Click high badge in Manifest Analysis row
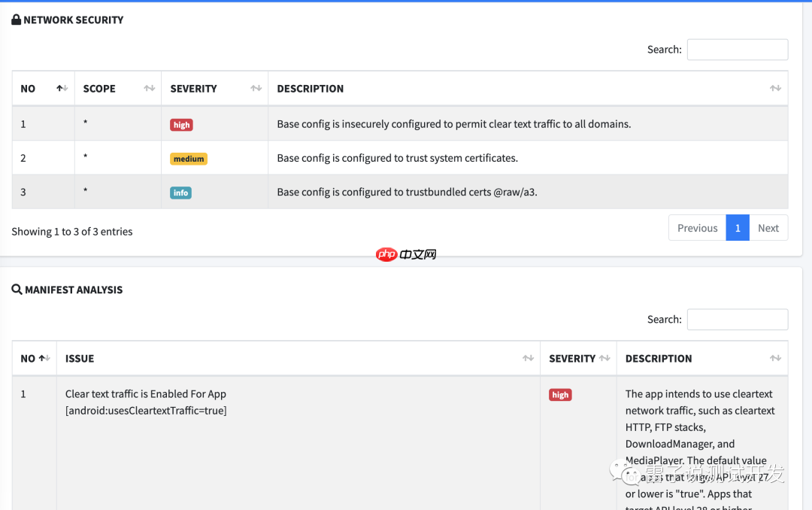This screenshot has height=510, width=812. click(560, 395)
